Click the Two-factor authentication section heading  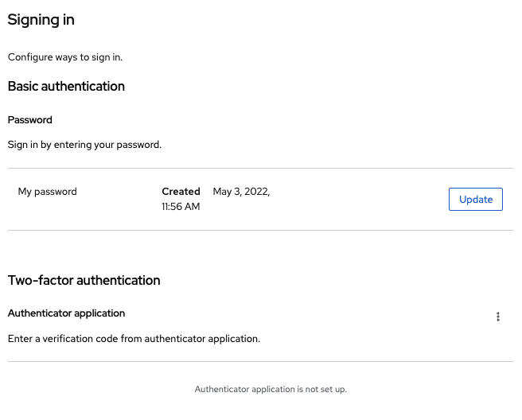tap(84, 280)
